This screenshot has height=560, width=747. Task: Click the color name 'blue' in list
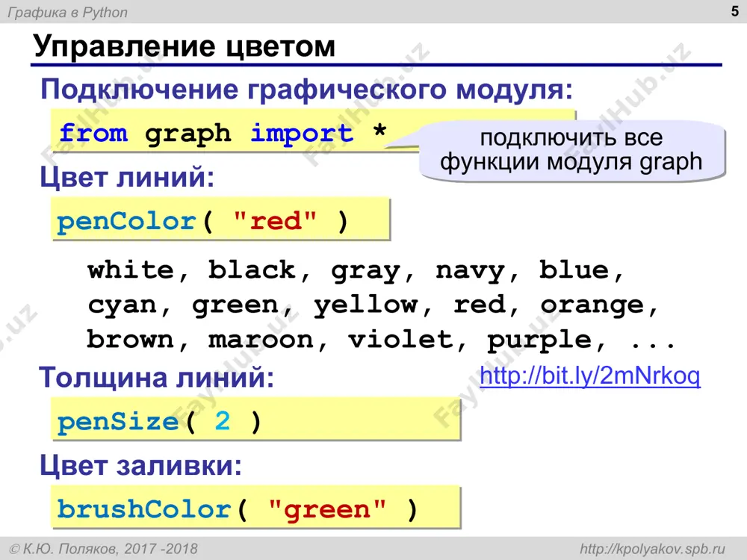point(574,270)
